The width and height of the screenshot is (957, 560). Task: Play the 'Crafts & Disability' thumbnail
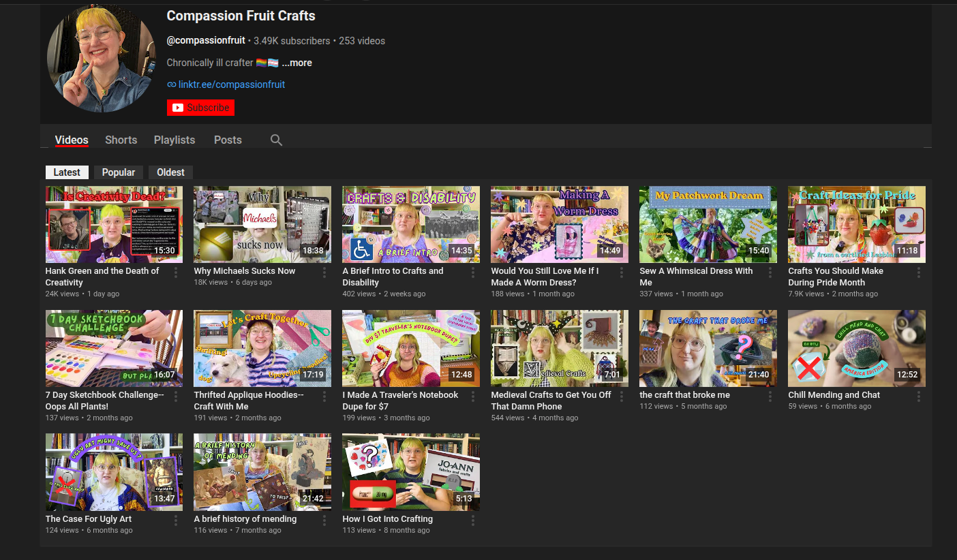411,225
